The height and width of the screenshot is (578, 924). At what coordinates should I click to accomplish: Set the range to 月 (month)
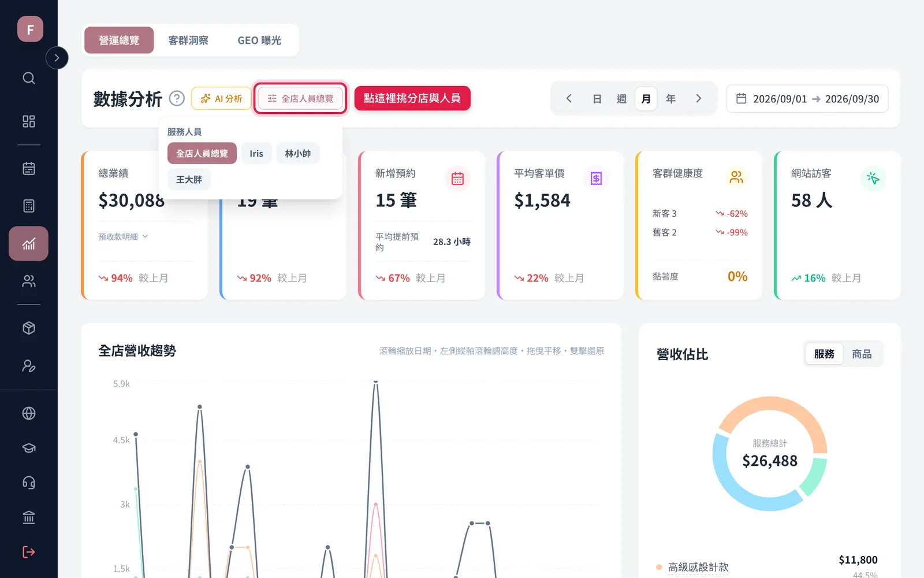[646, 99]
